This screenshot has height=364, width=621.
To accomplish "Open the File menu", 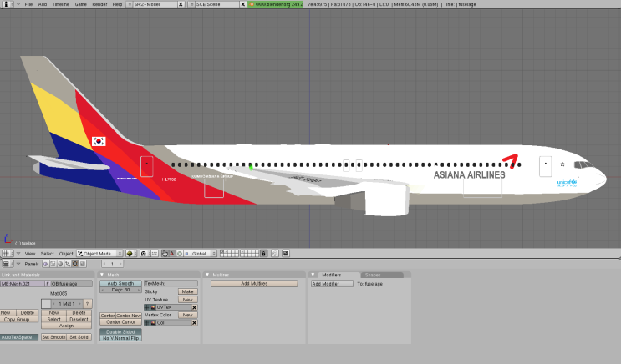I will pos(29,4).
